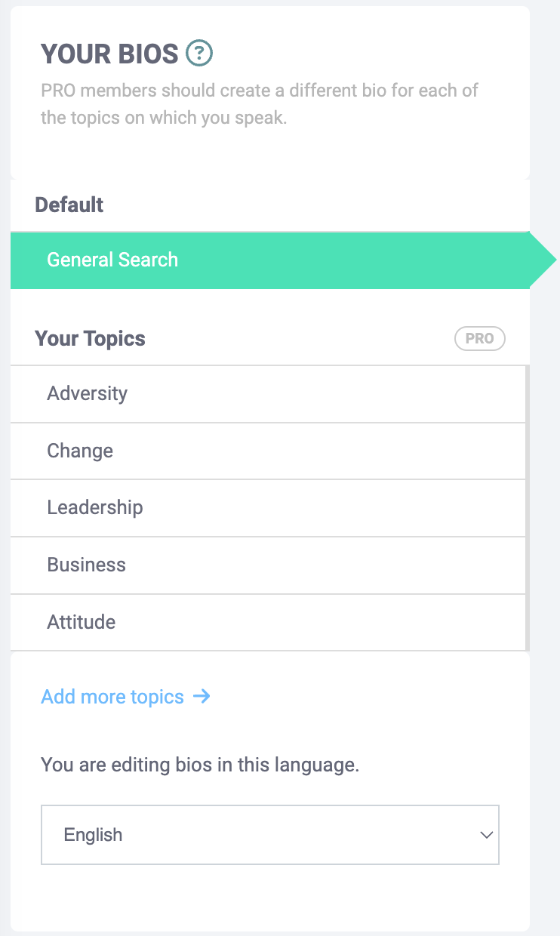Expand language selector via chevron arrow
Screen dimensions: 560x936
[x=487, y=835]
